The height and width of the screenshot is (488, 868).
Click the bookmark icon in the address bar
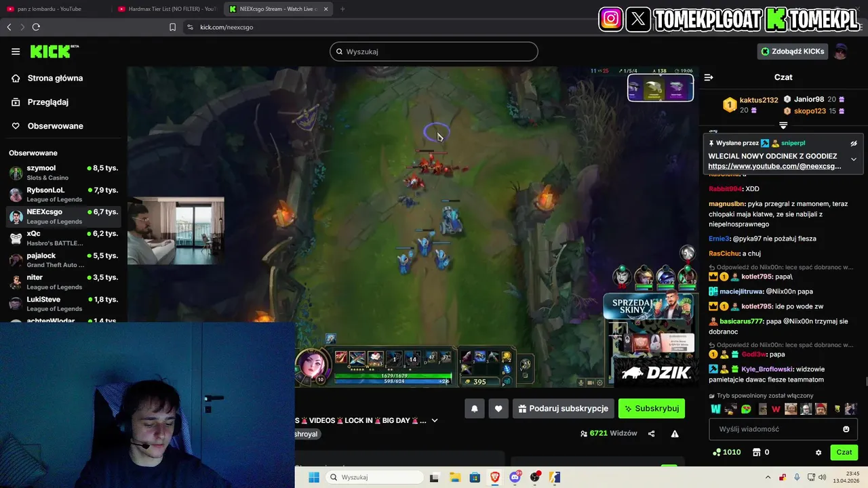click(172, 27)
